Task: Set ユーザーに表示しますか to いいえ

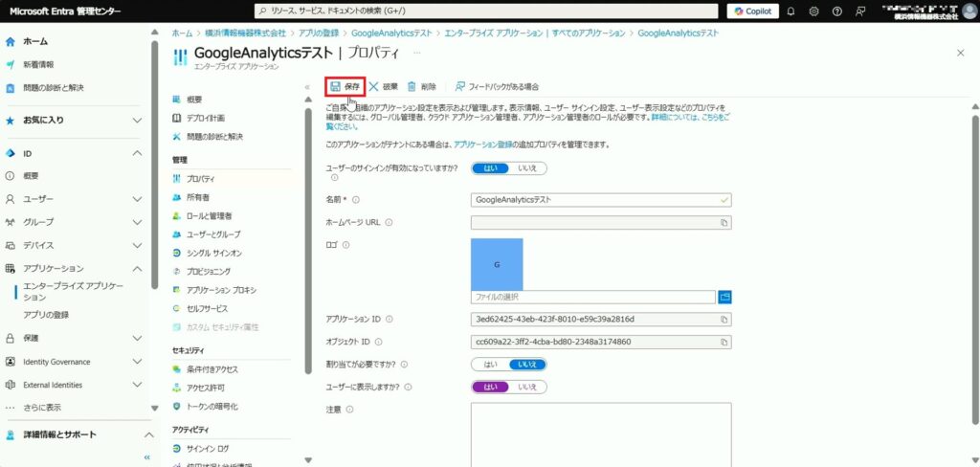Action: click(x=527, y=387)
